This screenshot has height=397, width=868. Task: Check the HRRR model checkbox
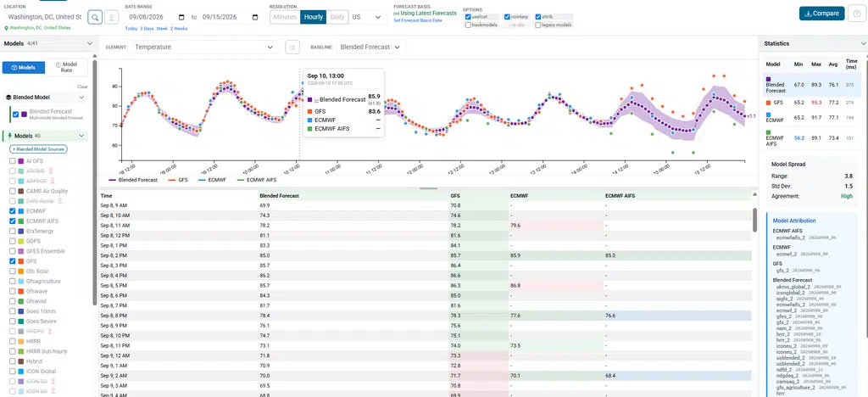(14, 341)
